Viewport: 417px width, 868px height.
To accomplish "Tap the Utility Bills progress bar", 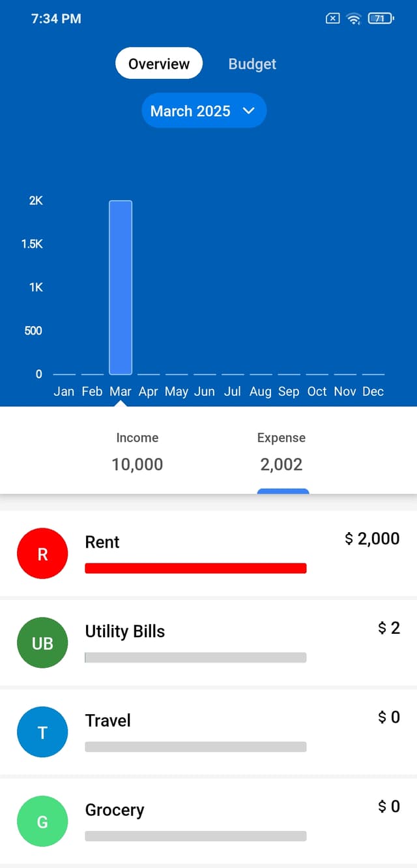I will tap(195, 658).
